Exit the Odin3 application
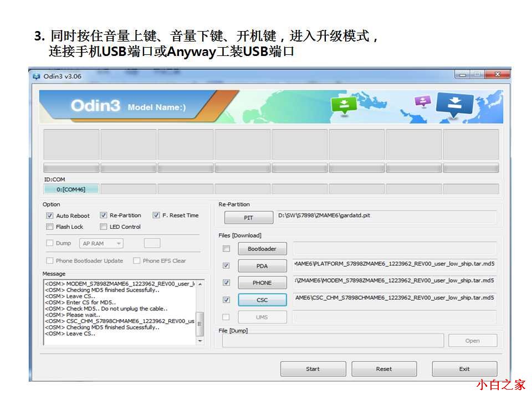 [464, 369]
